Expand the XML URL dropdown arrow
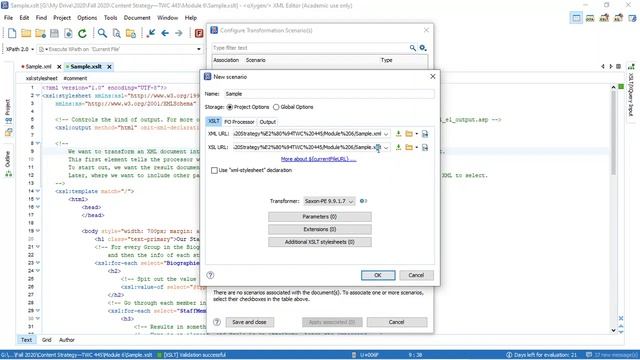Viewport: 640px width, 360px height. coord(386,134)
